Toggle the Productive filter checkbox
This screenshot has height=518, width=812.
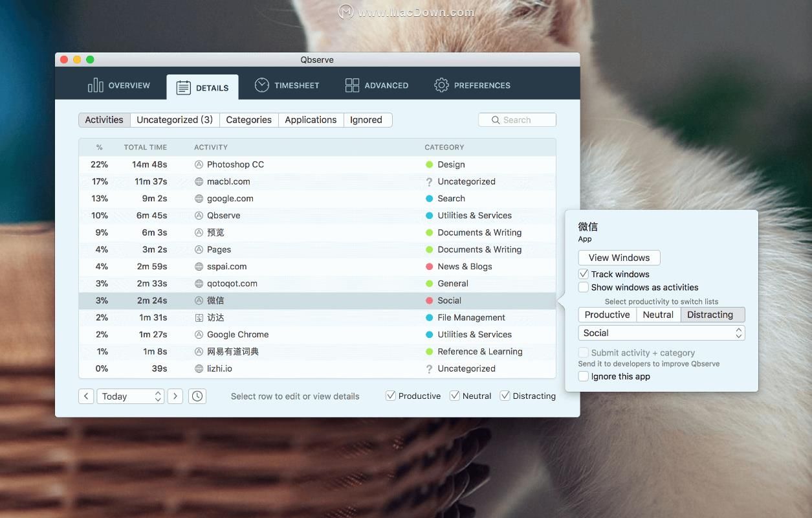point(391,396)
